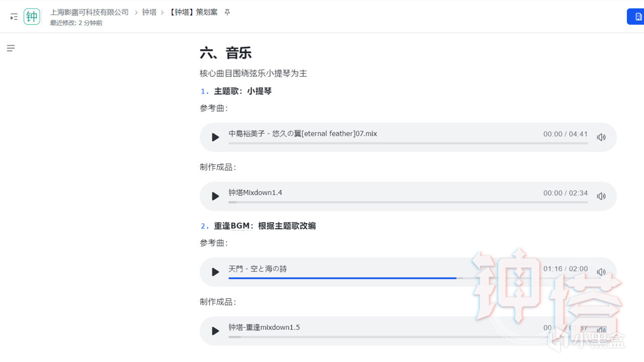Mute the 钟塔Mixdown1.4 audio player
Image resolution: width=644 pixels, height=362 pixels.
tap(601, 196)
